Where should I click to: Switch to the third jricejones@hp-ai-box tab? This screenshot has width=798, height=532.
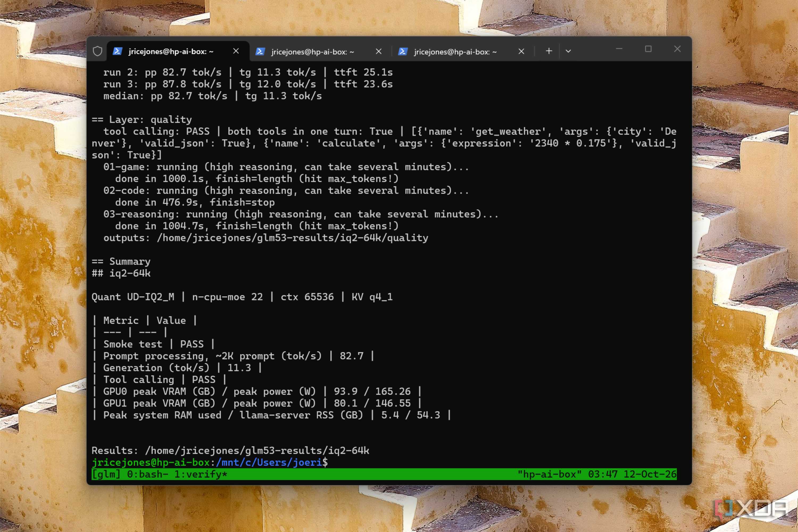463,52
